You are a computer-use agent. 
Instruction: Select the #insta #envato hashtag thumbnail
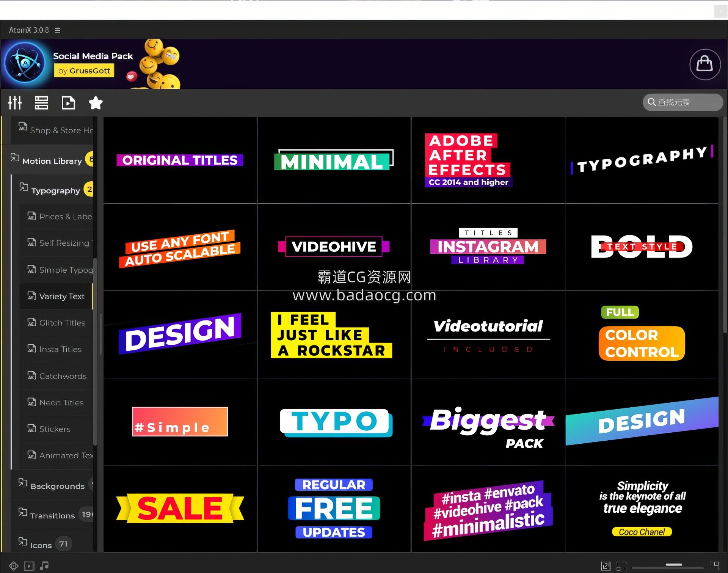coord(488,509)
